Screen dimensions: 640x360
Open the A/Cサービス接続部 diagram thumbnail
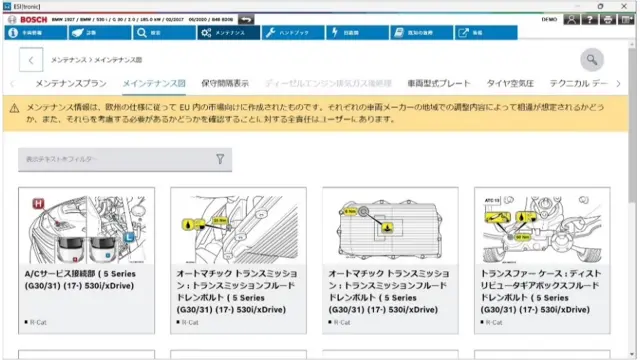pos(87,229)
